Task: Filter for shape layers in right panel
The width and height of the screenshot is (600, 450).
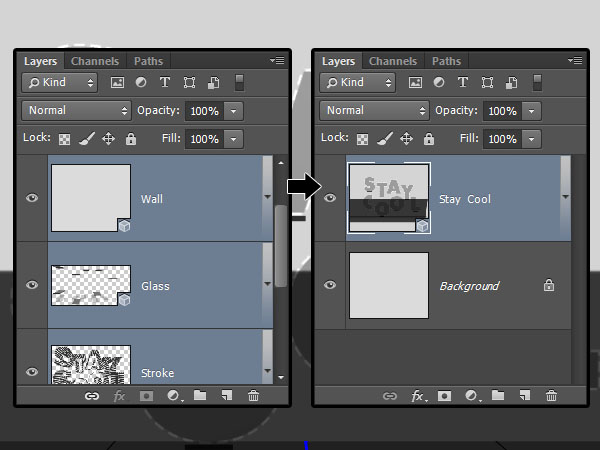Action: 488,83
